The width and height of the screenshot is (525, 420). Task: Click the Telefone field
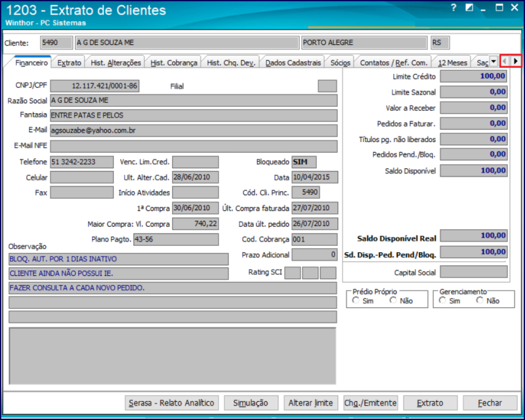82,162
